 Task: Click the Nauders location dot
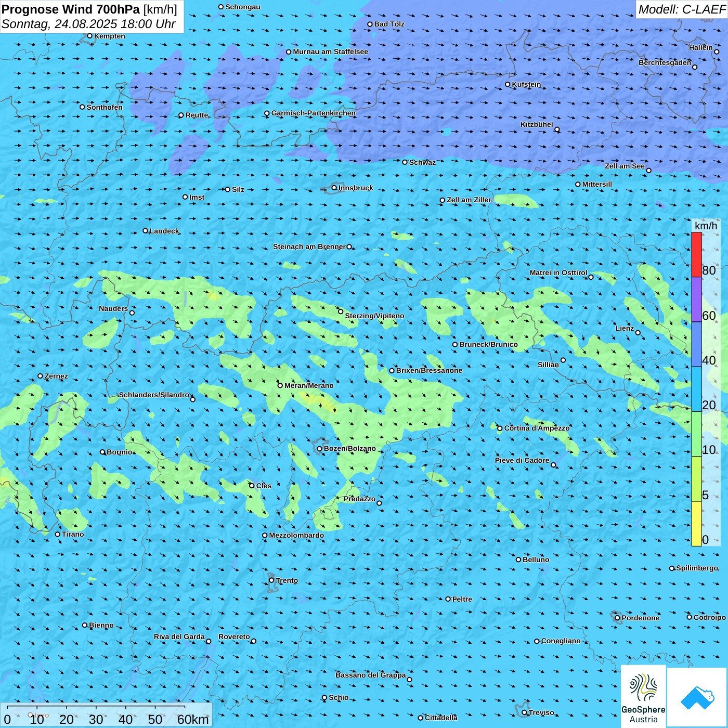132,313
